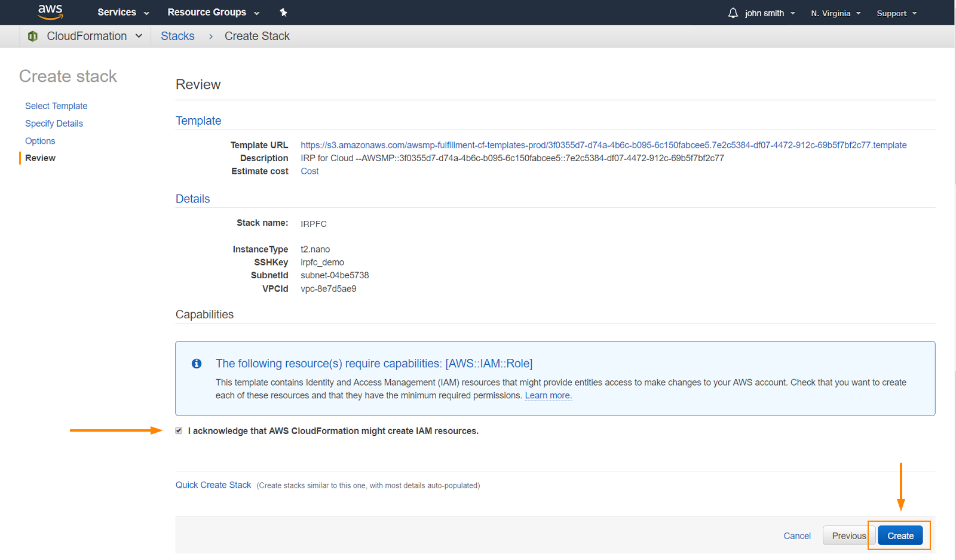Click the CloudFormation service cube icon

33,36
